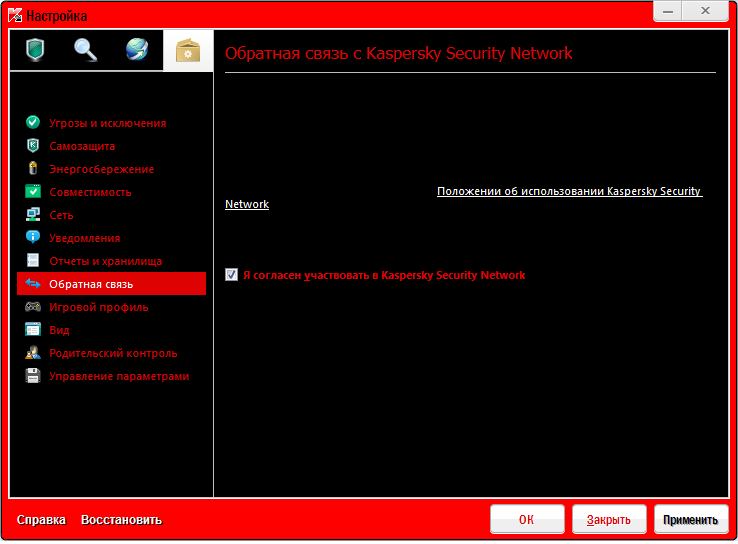
Task: Open Родительский контроль section
Action: click(x=113, y=353)
